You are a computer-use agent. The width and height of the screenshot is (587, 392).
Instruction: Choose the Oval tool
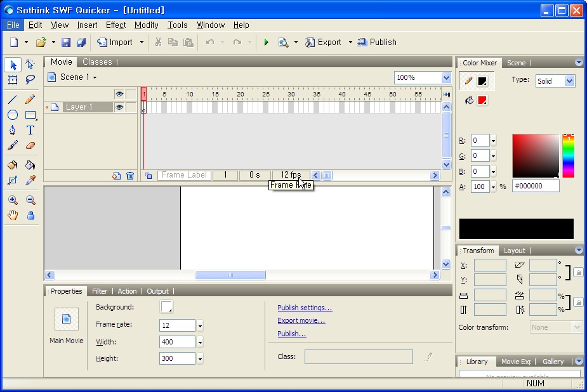point(13,115)
